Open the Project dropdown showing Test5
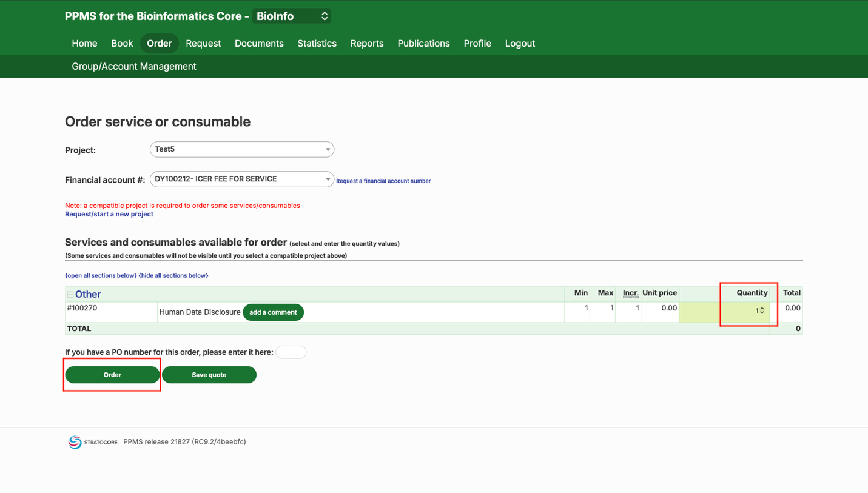Screen dimensions: 868x493 pos(242,149)
